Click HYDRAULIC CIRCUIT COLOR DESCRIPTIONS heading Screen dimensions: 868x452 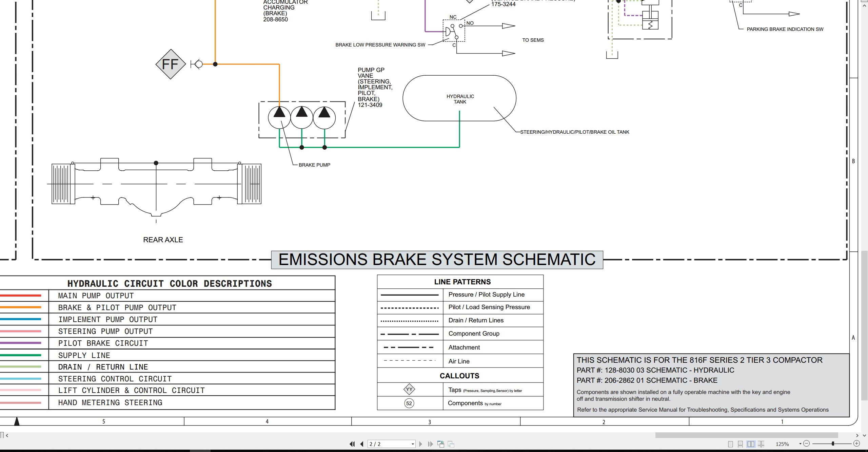tap(170, 284)
